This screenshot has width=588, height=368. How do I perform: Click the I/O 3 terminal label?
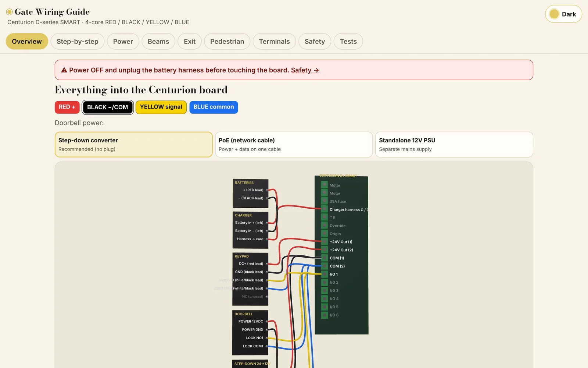pyautogui.click(x=334, y=291)
